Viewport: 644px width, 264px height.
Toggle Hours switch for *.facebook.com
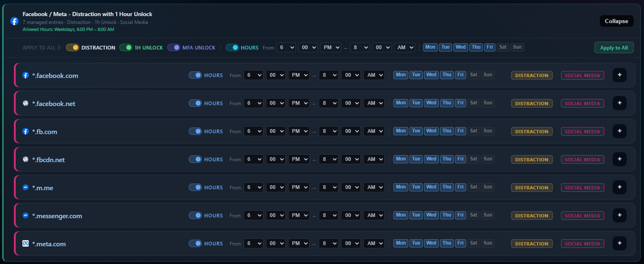195,75
